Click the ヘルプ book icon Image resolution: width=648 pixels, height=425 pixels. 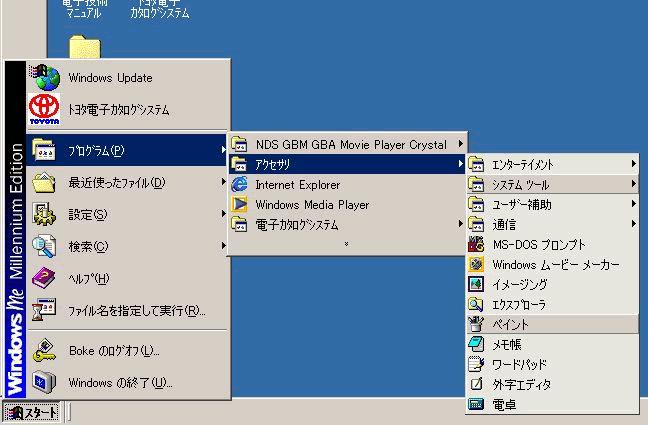[x=44, y=278]
